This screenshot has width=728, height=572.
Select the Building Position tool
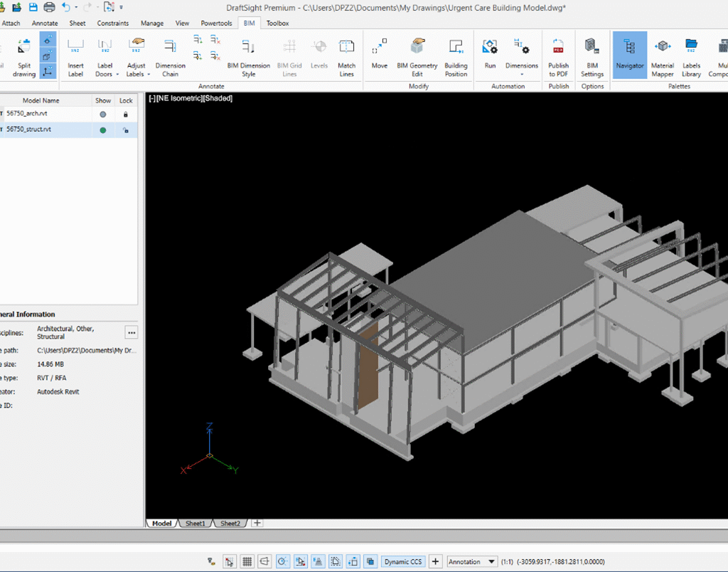click(456, 58)
